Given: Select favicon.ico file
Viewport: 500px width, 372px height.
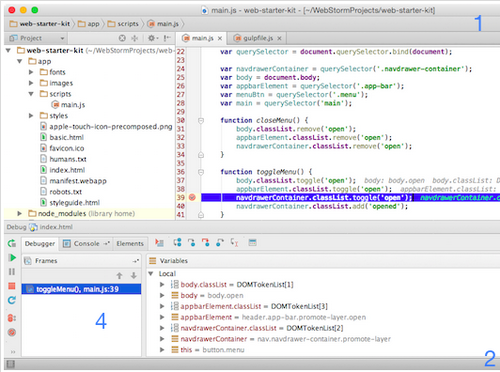Looking at the screenshot, I should tap(62, 148).
